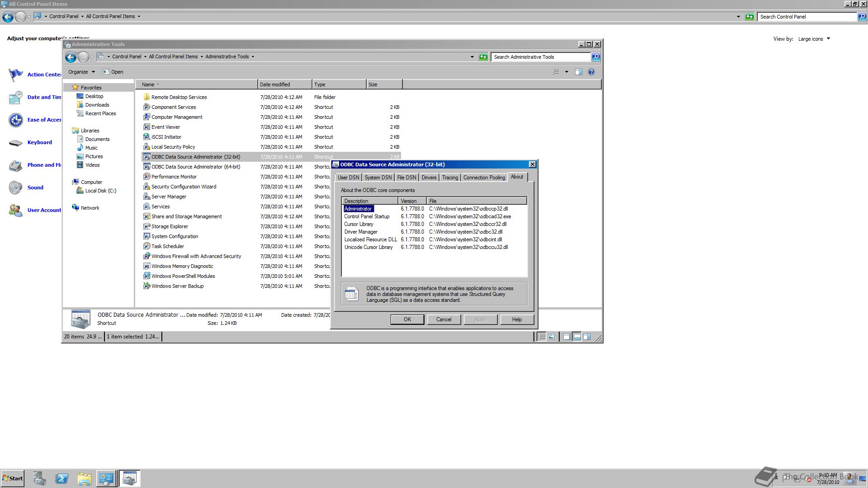Select the Performance Monitor shortcut icon
The height and width of the screenshot is (488, 868).
(146, 177)
